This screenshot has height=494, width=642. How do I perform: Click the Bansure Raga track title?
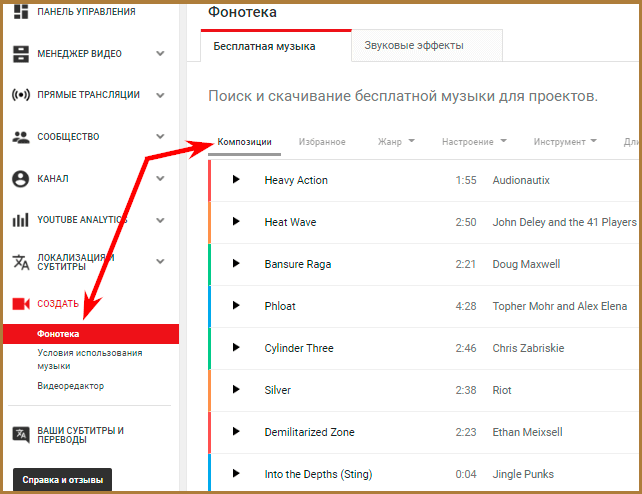tap(298, 264)
